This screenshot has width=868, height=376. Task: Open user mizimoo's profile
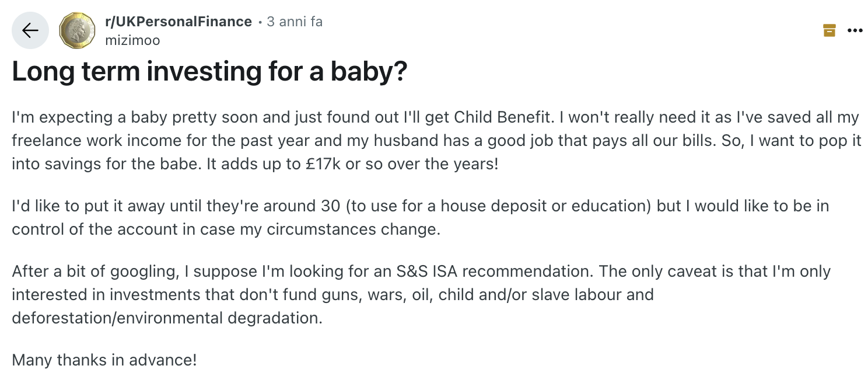[132, 40]
